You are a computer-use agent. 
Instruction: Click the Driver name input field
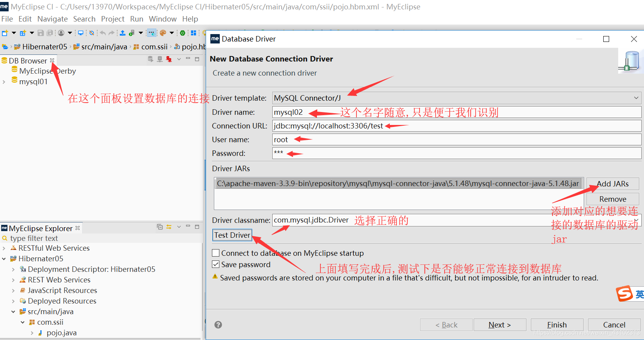coord(457,112)
